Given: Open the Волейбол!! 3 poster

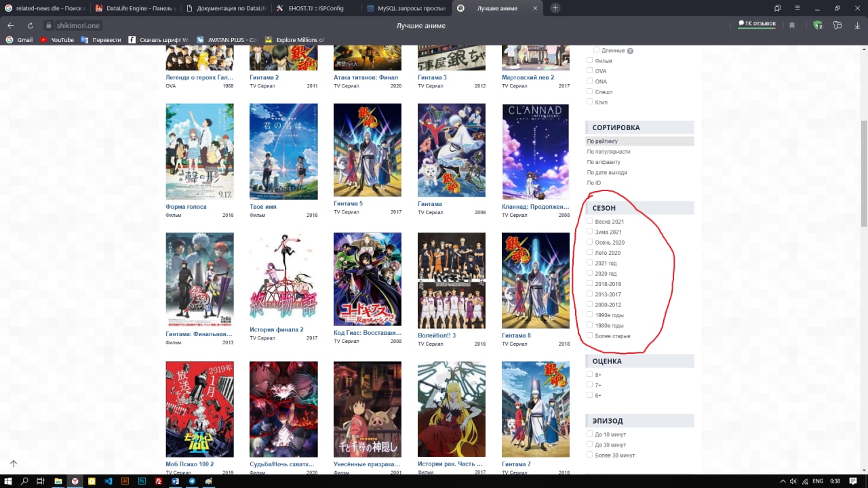Looking at the screenshot, I should pyautogui.click(x=452, y=281).
